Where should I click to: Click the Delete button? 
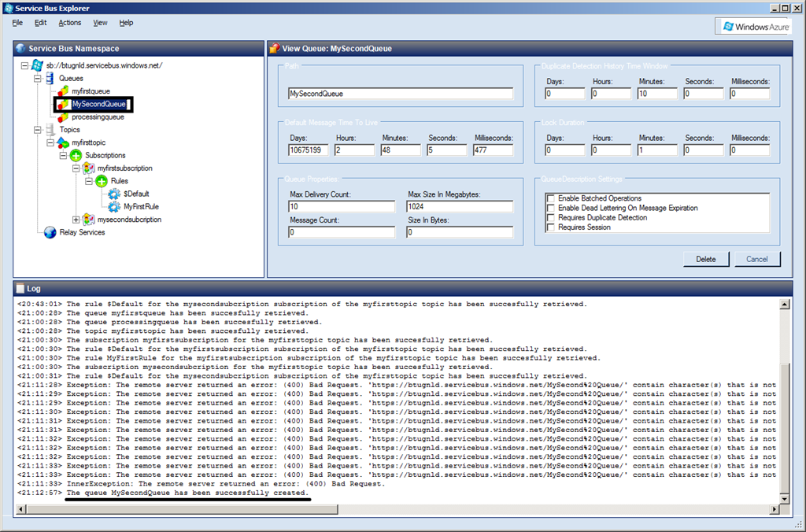point(706,259)
